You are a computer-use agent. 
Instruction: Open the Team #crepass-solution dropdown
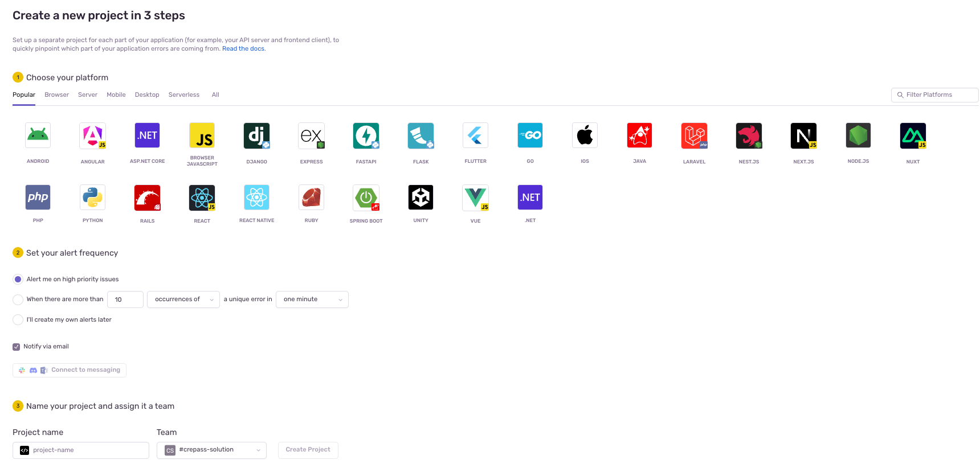[x=211, y=450]
